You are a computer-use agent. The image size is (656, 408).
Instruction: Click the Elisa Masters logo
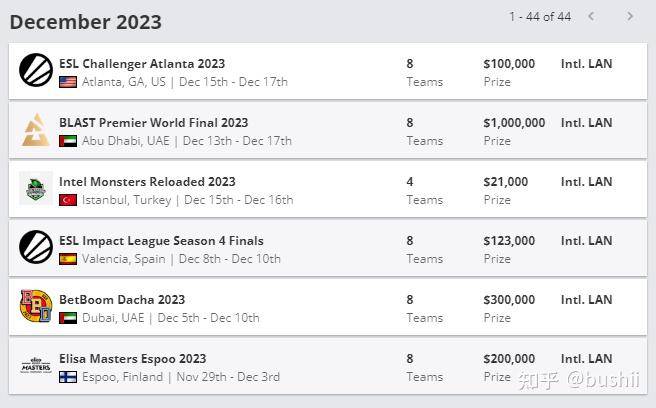pos(36,365)
